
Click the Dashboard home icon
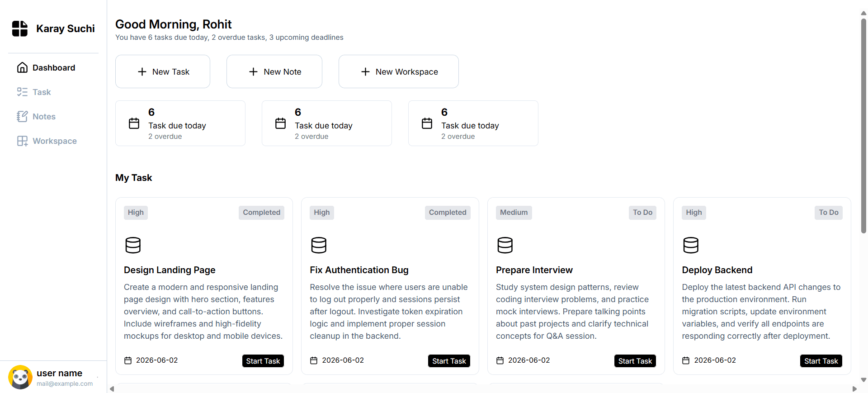(22, 67)
